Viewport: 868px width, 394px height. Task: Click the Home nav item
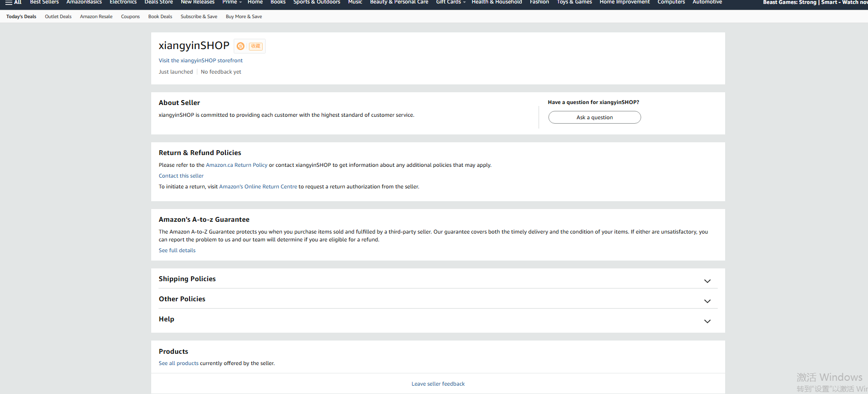pyautogui.click(x=255, y=2)
